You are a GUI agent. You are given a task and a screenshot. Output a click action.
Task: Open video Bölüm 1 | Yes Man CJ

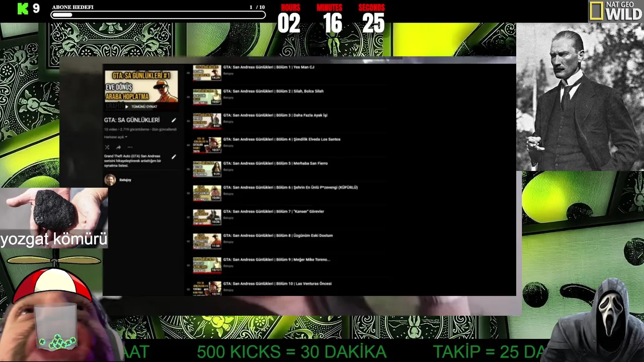[269, 67]
